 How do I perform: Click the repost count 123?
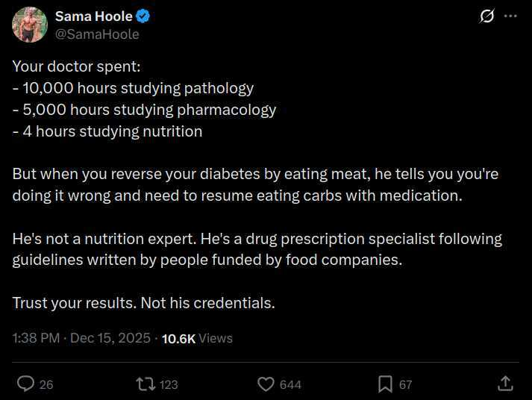pos(169,384)
